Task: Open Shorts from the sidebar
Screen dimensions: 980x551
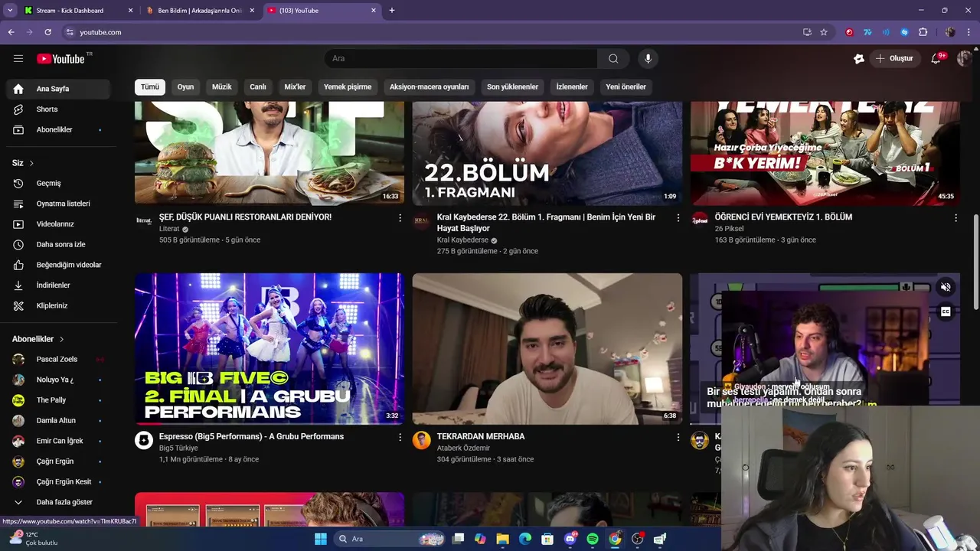Action: 58,109
